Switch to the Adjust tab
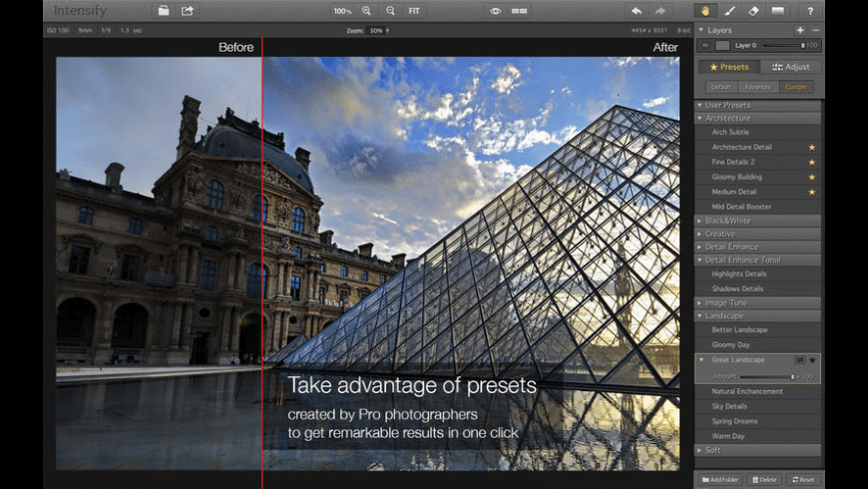The width and height of the screenshot is (868, 489). (790, 67)
